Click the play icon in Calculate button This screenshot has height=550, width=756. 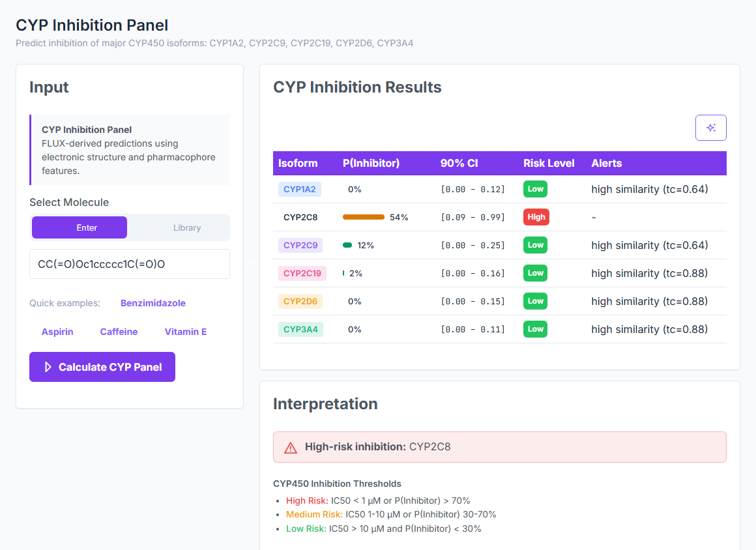point(48,367)
